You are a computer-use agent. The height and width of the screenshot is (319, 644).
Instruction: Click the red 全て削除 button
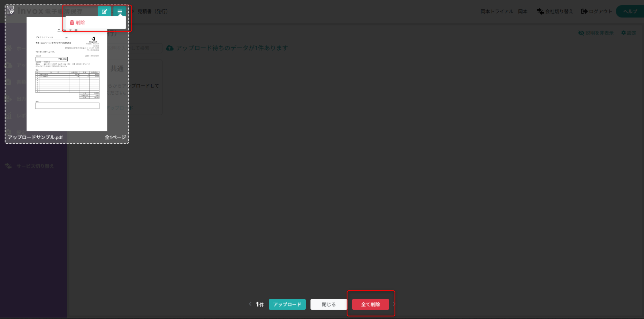[x=370, y=304]
